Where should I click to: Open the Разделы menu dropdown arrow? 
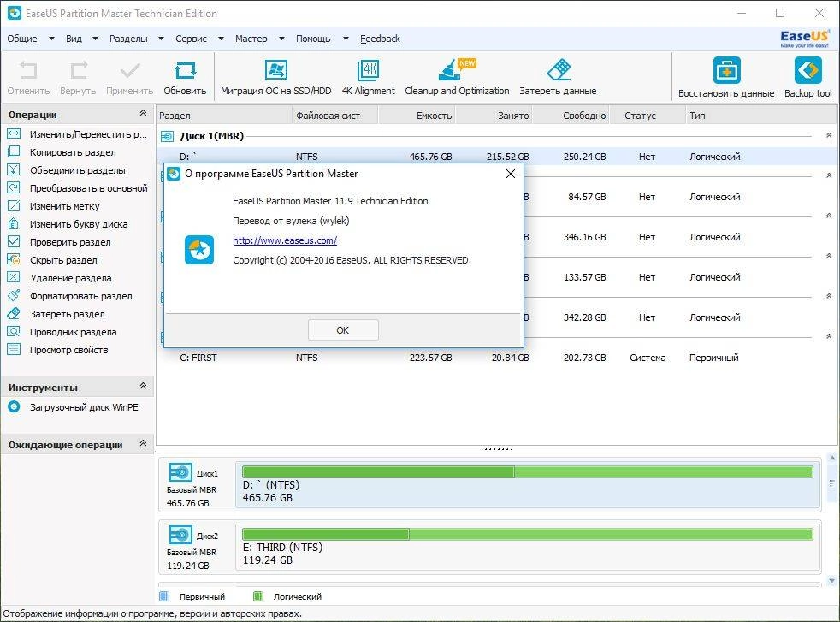[161, 39]
